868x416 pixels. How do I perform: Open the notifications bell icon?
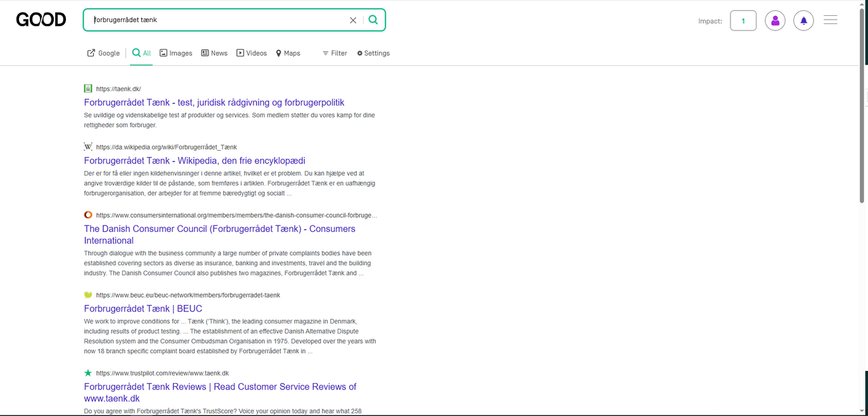point(803,21)
